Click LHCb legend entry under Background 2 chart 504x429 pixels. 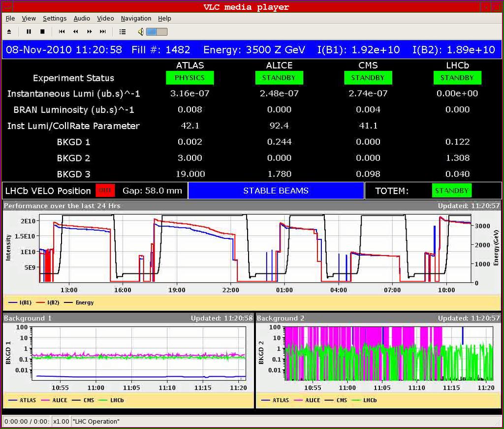point(364,400)
